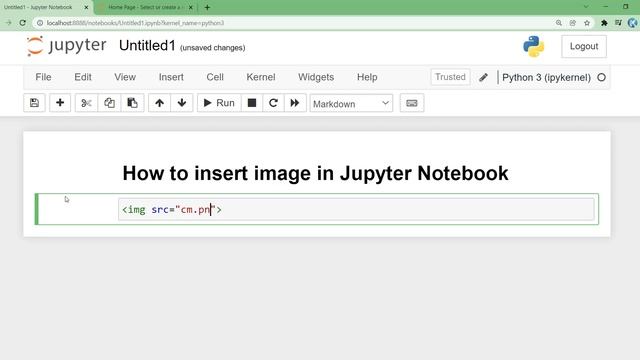Restart kernel and run all cells icon
The width and height of the screenshot is (640, 360).
(295, 103)
